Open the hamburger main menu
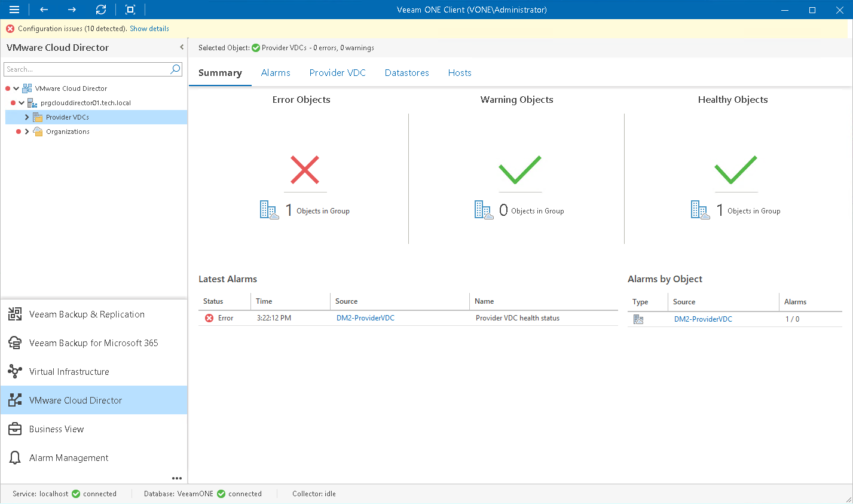This screenshot has width=853, height=504. click(14, 10)
